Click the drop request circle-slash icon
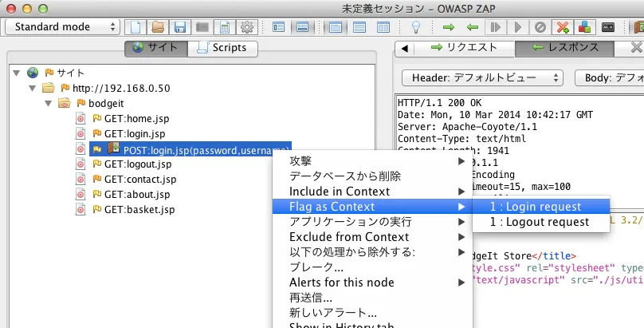This screenshot has height=328, width=644. click(x=540, y=27)
